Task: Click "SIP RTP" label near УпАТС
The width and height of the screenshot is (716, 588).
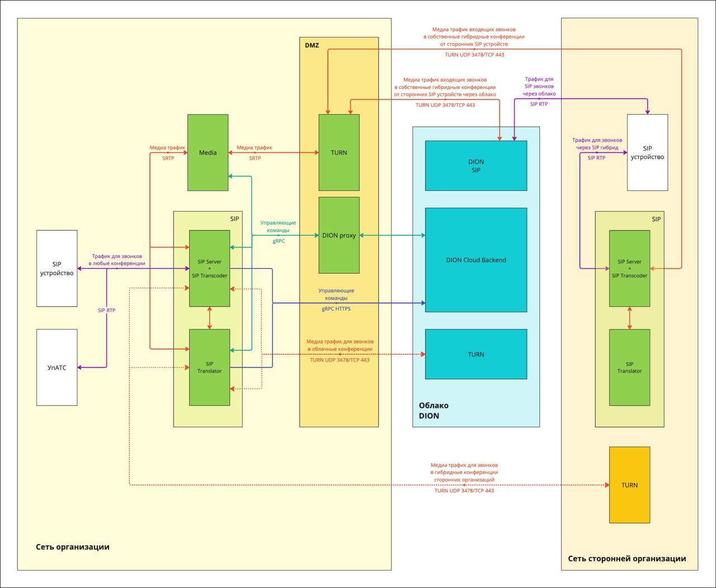Action: pyautogui.click(x=106, y=310)
